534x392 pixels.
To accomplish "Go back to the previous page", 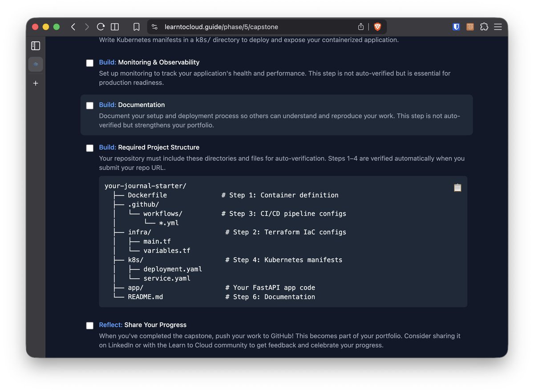I will click(73, 27).
